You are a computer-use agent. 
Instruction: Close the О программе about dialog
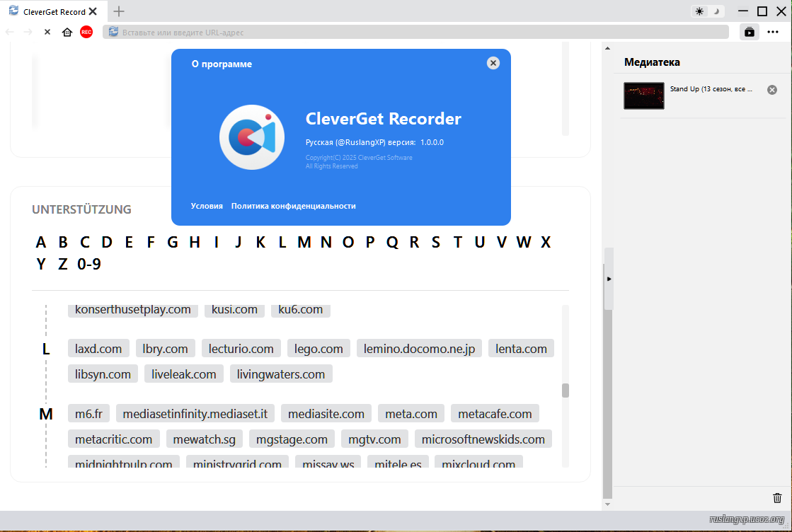493,63
